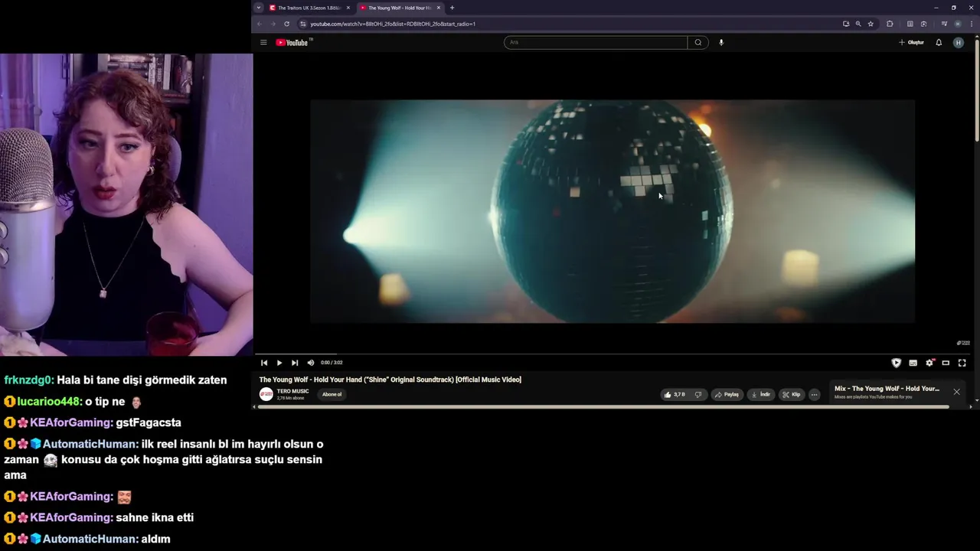Click the disco ball video frame

pyautogui.click(x=612, y=211)
